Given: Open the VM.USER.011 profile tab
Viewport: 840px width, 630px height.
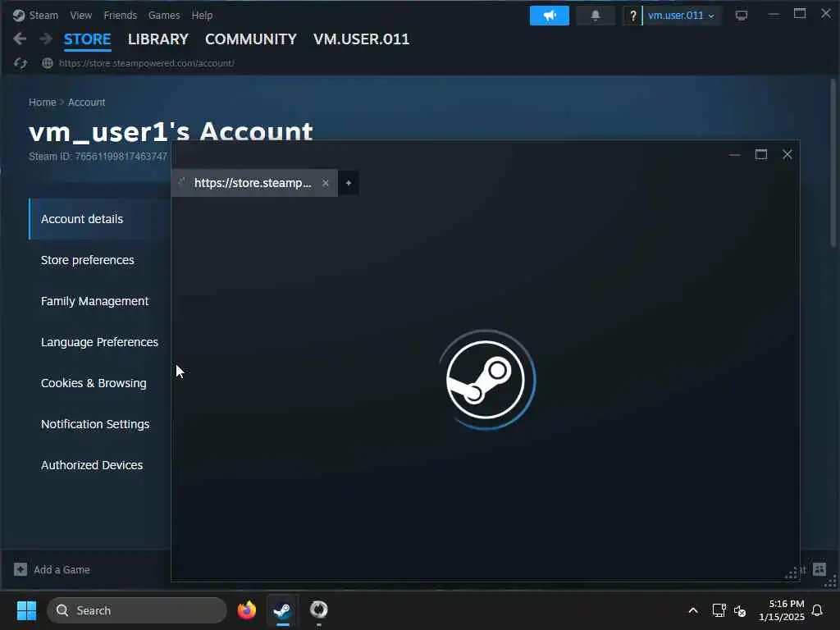Looking at the screenshot, I should click(361, 39).
